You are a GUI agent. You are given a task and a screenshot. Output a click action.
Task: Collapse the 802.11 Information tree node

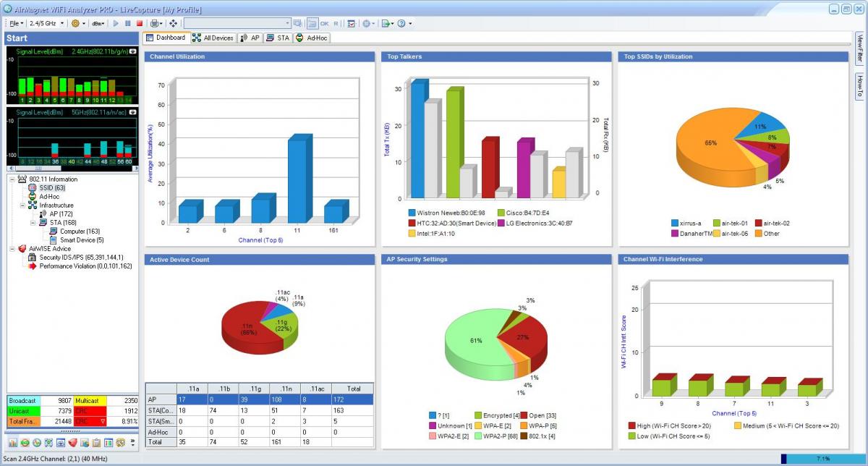(13, 179)
